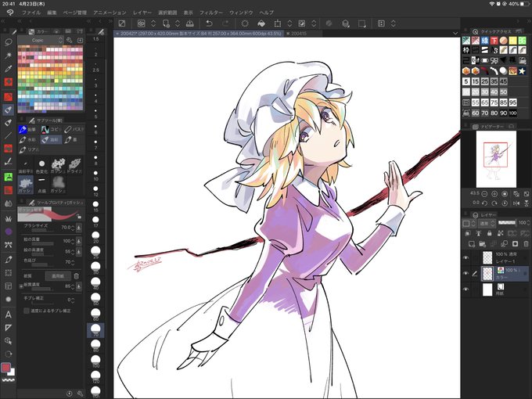532x399 pixels.
Task: Click the red foreground color swatch
Action: tap(5, 367)
